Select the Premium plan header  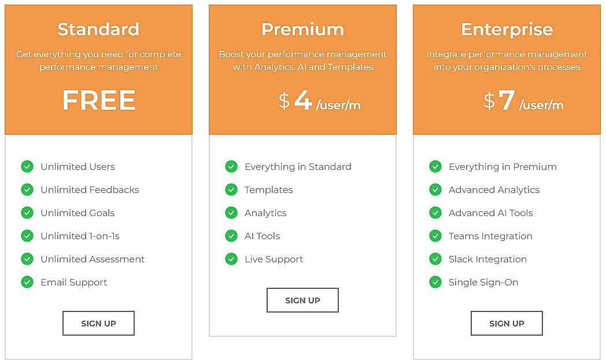(302, 29)
